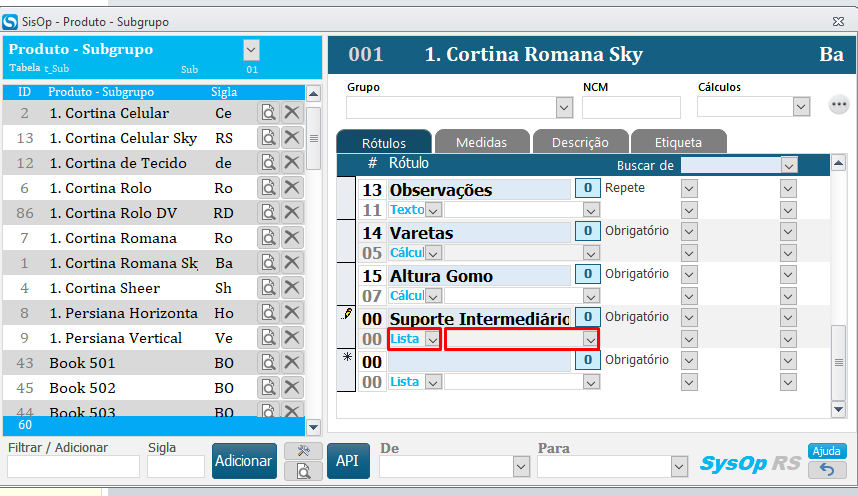The image size is (858, 496).
Task: Expand the Grupo dropdown
Action: pyautogui.click(x=563, y=107)
